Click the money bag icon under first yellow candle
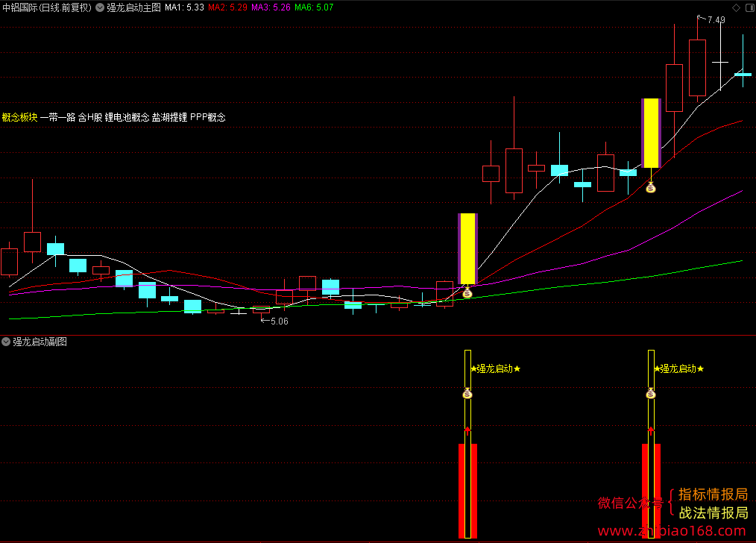This screenshot has width=756, height=543. (x=467, y=292)
